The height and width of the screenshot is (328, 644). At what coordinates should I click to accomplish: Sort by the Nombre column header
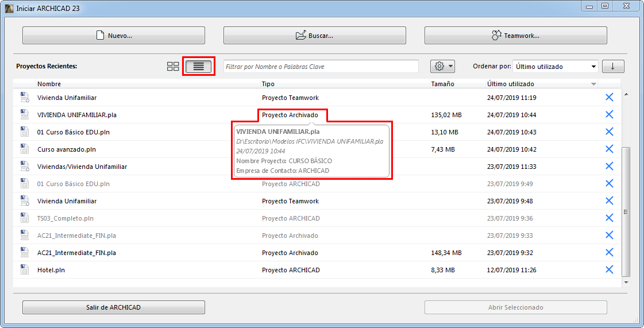(x=148, y=84)
